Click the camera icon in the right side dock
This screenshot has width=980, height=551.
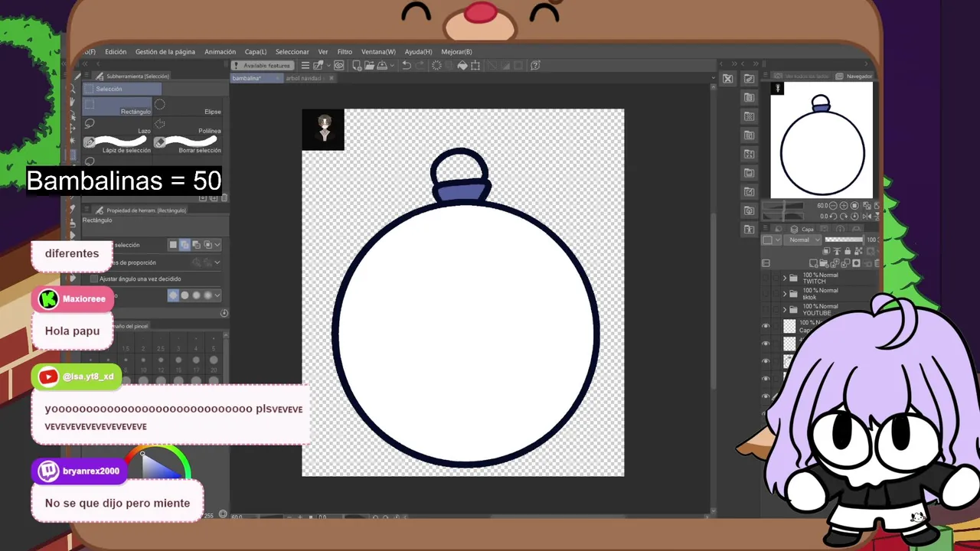point(749,210)
